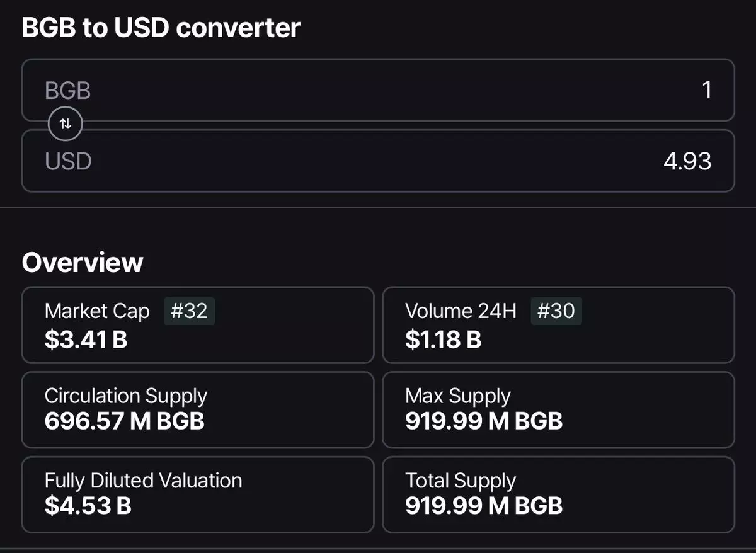Viewport: 756px width, 553px height.
Task: Click the 696.57 M BGB circulation value
Action: [125, 421]
